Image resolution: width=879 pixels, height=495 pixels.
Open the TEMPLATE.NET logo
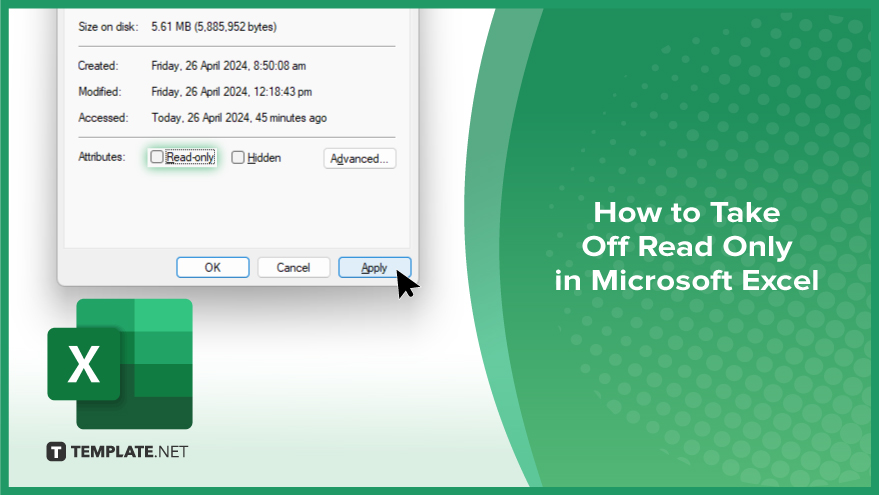(x=117, y=451)
